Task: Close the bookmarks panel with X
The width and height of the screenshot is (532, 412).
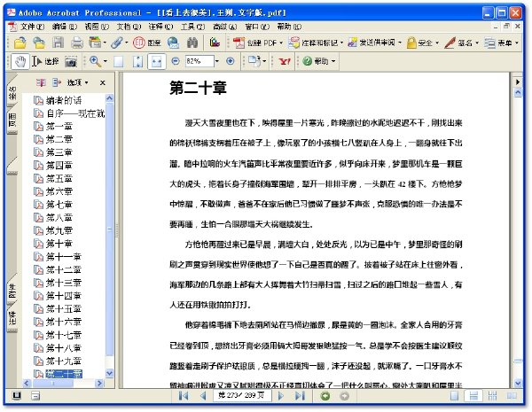Action: tap(103, 82)
